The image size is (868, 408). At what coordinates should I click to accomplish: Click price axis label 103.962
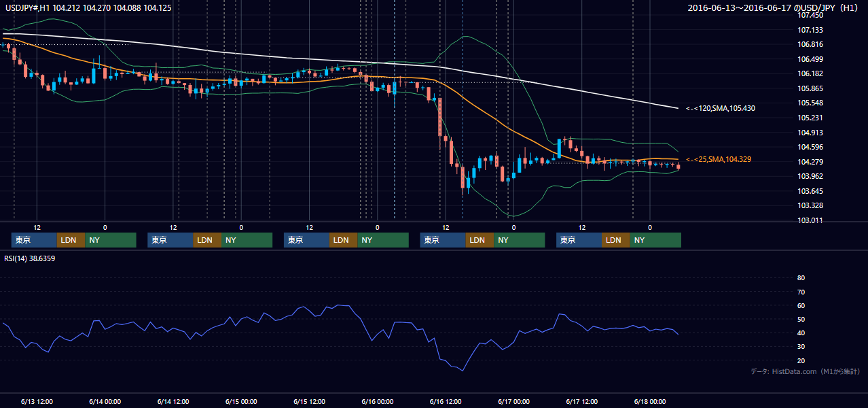810,176
